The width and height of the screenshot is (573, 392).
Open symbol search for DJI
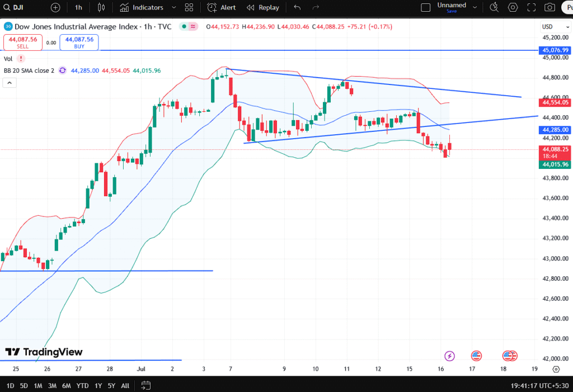point(13,7)
